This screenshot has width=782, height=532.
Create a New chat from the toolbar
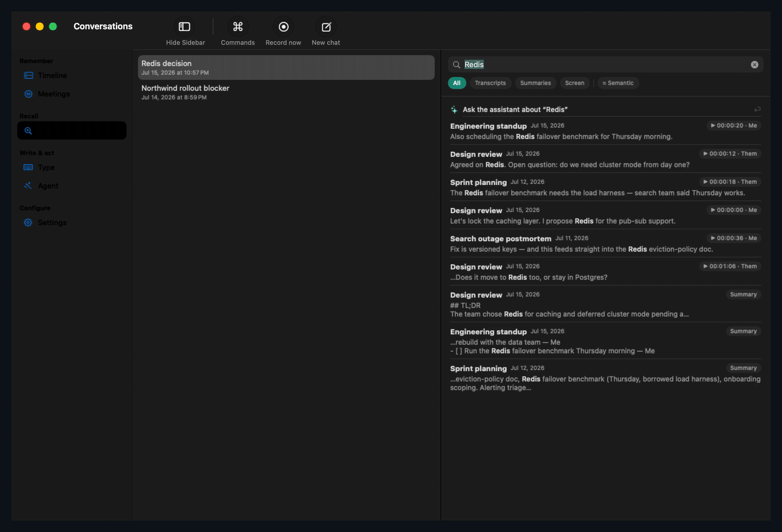(326, 27)
